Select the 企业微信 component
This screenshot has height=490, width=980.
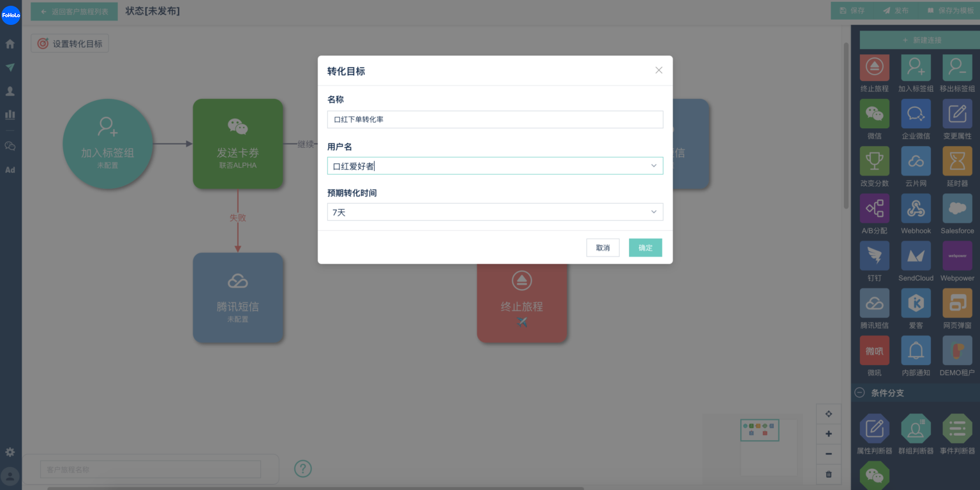(x=916, y=114)
